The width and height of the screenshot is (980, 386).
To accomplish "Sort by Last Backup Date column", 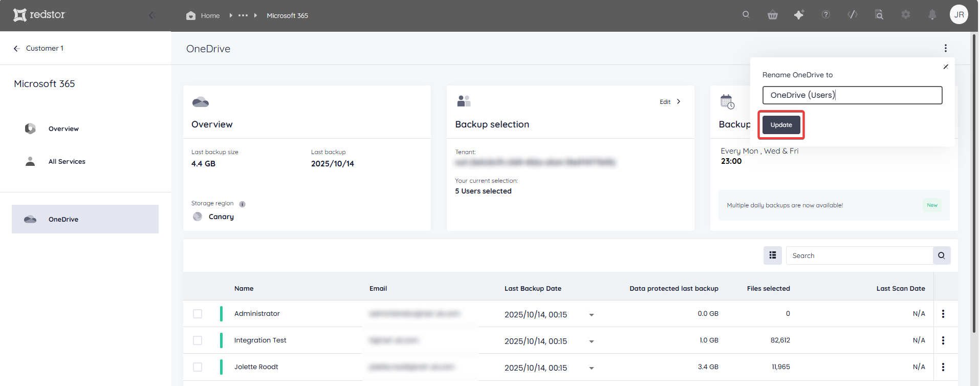I will 533,289.
